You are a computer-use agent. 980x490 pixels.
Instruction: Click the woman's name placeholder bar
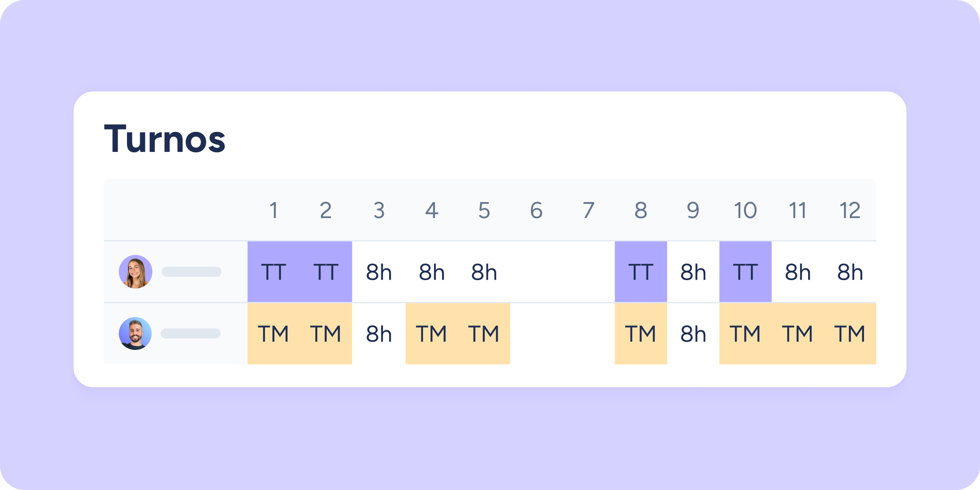pos(192,272)
